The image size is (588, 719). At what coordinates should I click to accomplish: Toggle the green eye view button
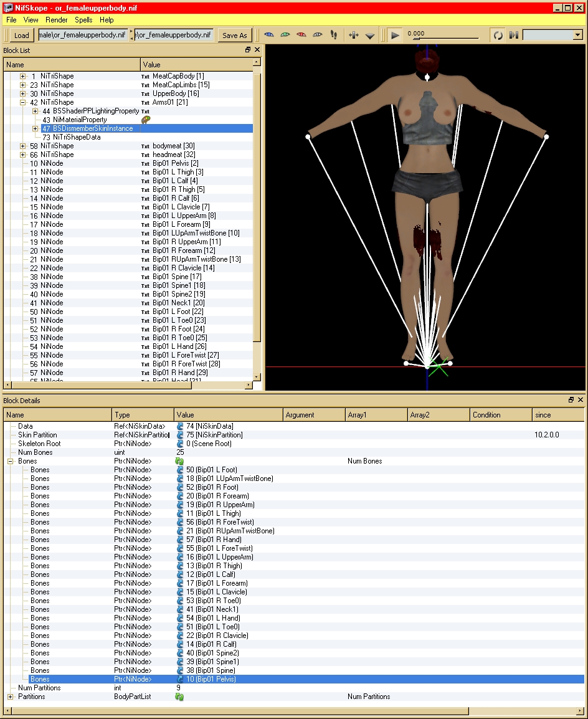[x=285, y=35]
